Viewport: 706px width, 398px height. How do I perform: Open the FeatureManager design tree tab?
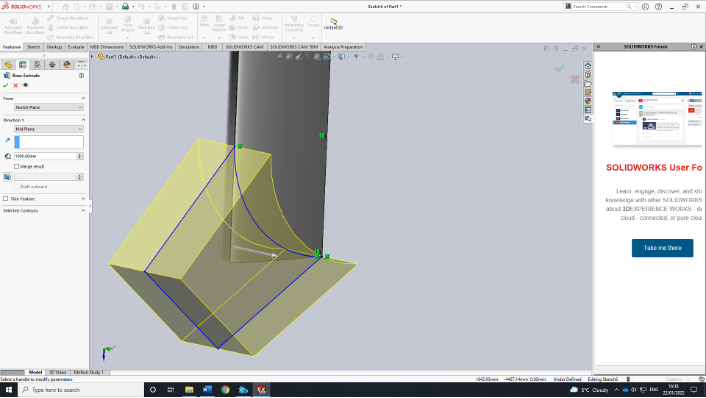click(x=8, y=65)
